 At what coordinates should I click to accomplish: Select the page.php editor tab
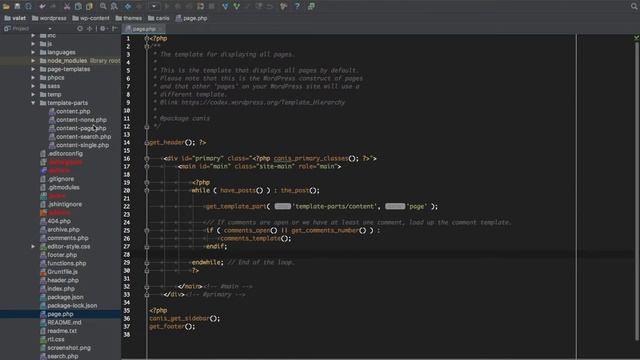pyautogui.click(x=144, y=29)
